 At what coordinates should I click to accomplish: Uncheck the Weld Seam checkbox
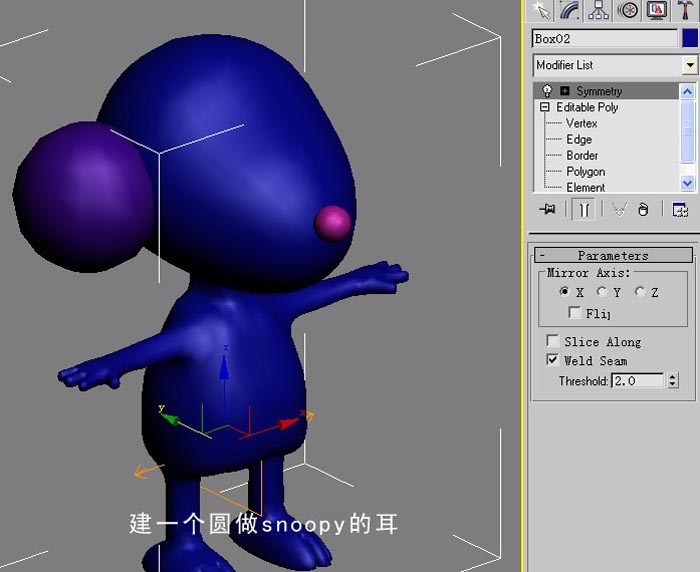[553, 359]
